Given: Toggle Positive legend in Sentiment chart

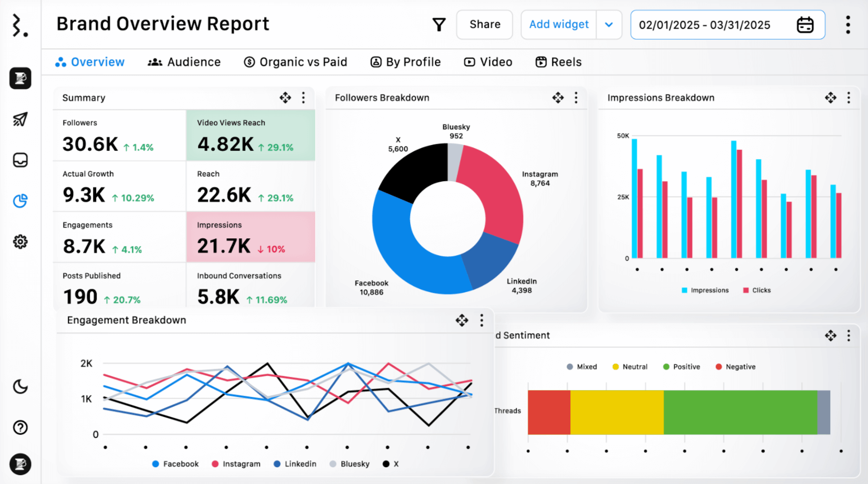Looking at the screenshot, I should [x=681, y=367].
